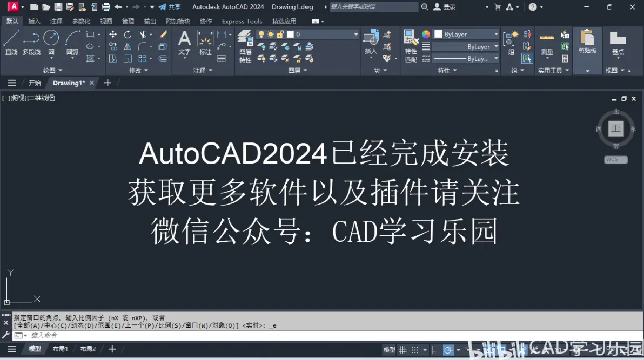The height and width of the screenshot is (360, 644).
Task: Add a new layout with plus button
Action: click(112, 349)
